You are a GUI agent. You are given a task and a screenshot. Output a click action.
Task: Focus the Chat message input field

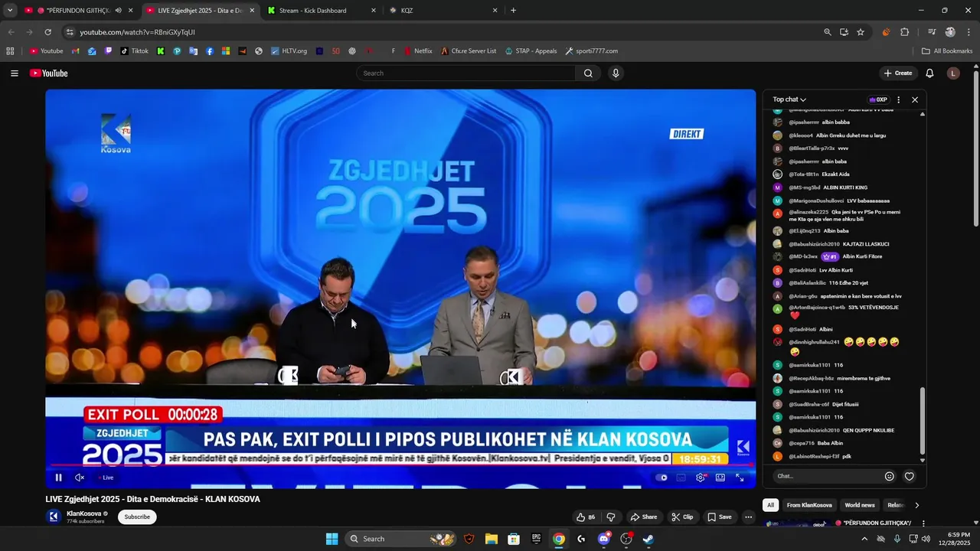[x=827, y=476]
